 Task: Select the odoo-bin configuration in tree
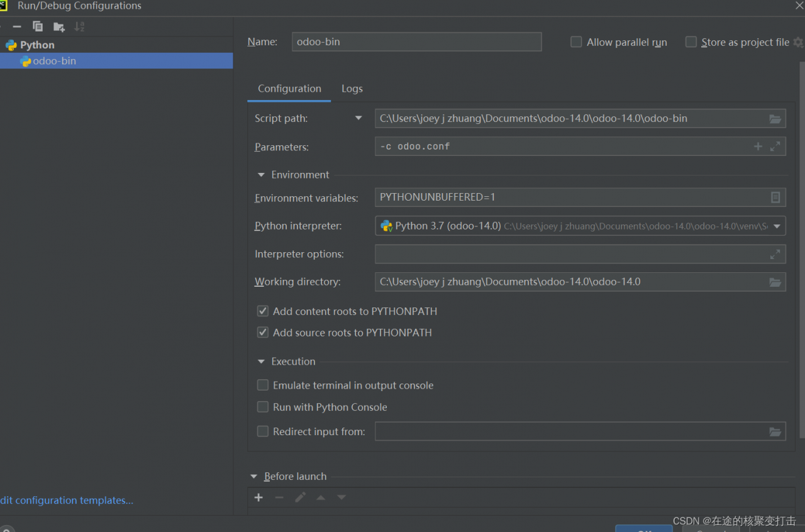tap(116, 61)
